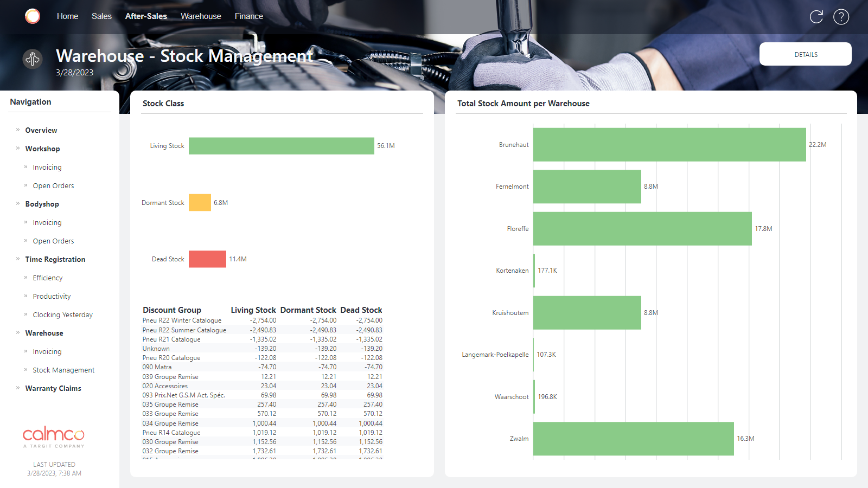
Task: Go to the Sales menu tab
Action: [x=101, y=16]
